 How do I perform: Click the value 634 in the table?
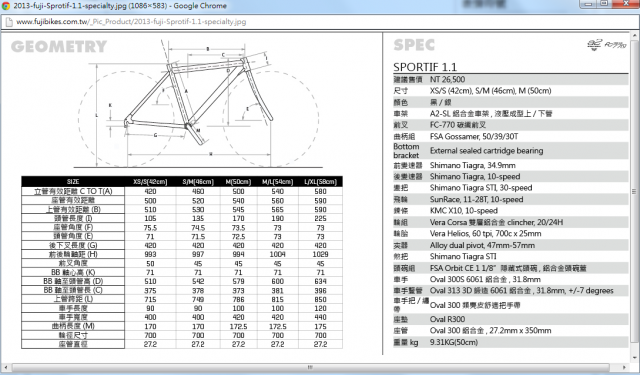[320, 281]
